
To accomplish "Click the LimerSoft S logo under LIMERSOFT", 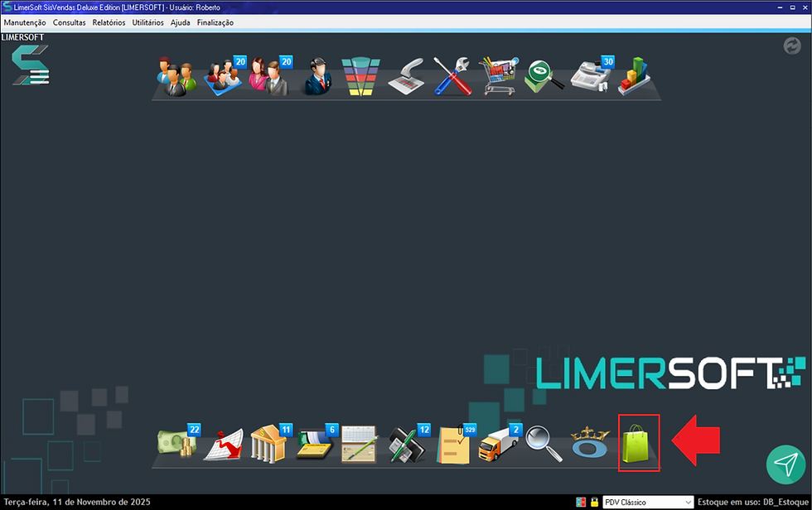I will click(31, 65).
